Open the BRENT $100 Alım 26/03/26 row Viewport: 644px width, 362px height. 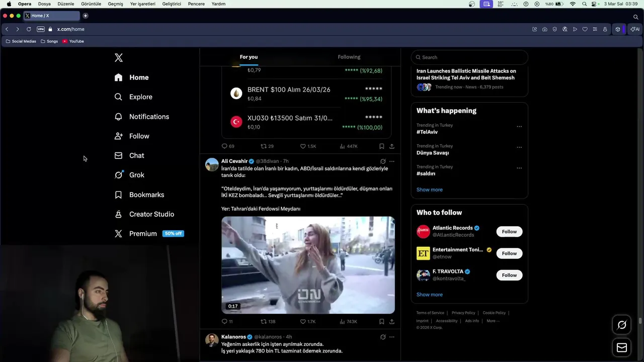pyautogui.click(x=306, y=94)
